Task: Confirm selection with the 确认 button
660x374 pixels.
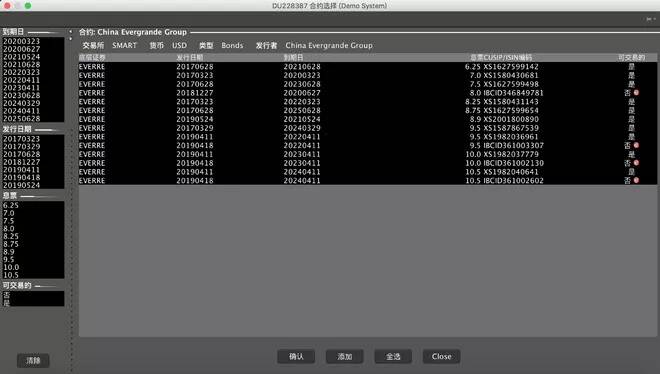Action: tap(296, 357)
